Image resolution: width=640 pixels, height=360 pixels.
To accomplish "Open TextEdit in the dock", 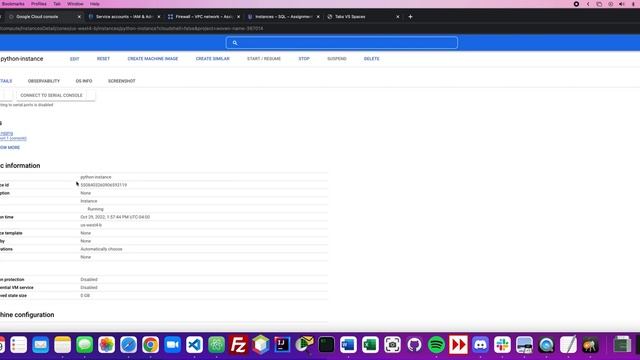I will pos(569,345).
